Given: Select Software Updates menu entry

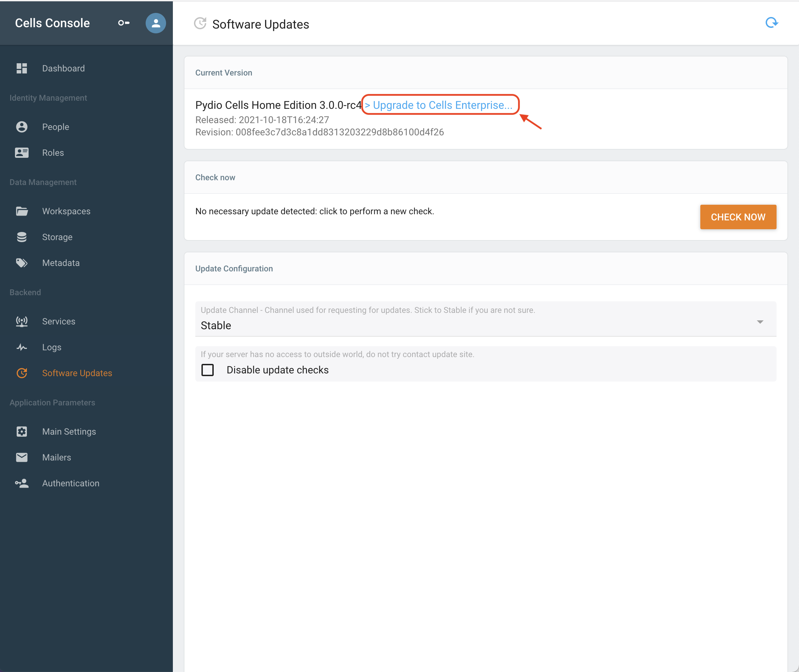Looking at the screenshot, I should pos(77,373).
